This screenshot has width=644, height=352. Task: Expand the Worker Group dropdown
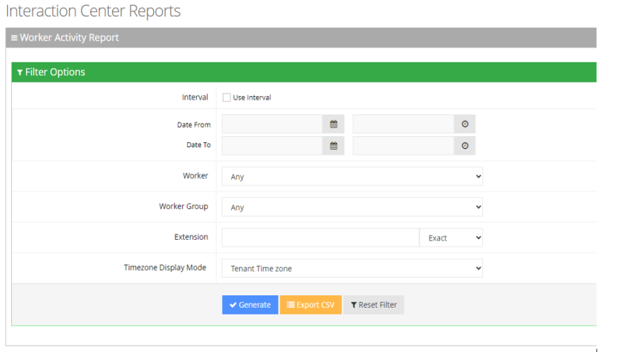click(x=352, y=208)
